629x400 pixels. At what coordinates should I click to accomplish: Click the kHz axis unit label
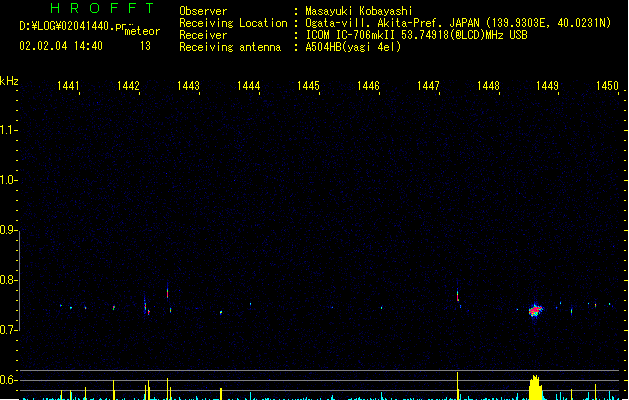tap(9, 81)
